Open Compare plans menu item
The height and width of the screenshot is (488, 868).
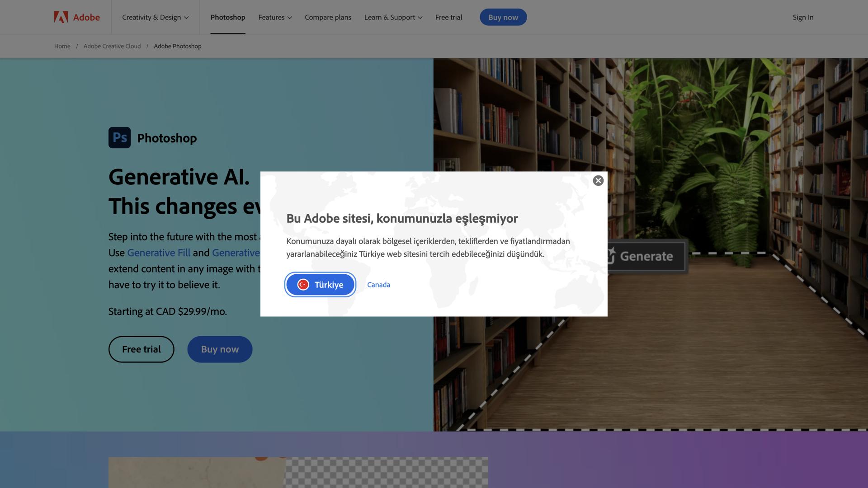pyautogui.click(x=328, y=17)
